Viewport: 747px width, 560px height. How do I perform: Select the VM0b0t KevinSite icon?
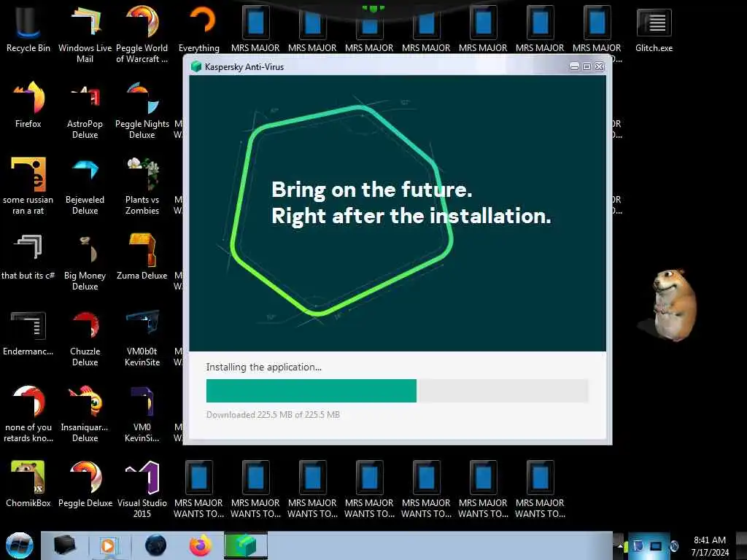click(142, 337)
